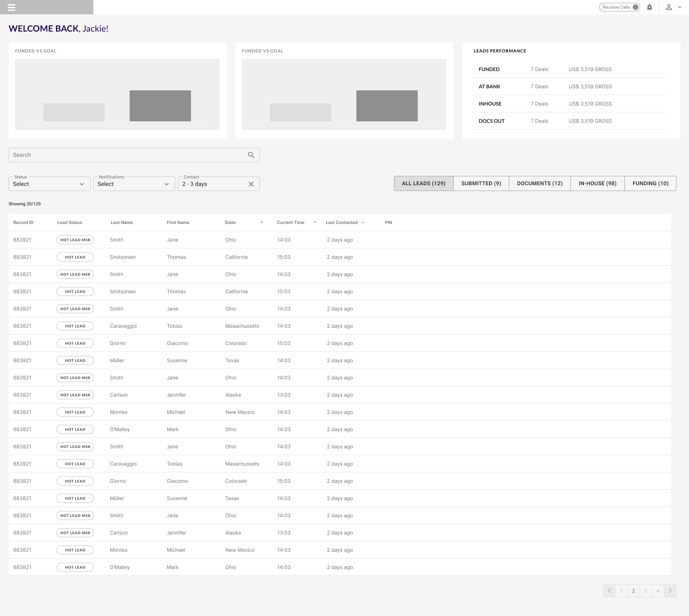
Task: Open the Funding (10) tab
Action: pos(650,183)
